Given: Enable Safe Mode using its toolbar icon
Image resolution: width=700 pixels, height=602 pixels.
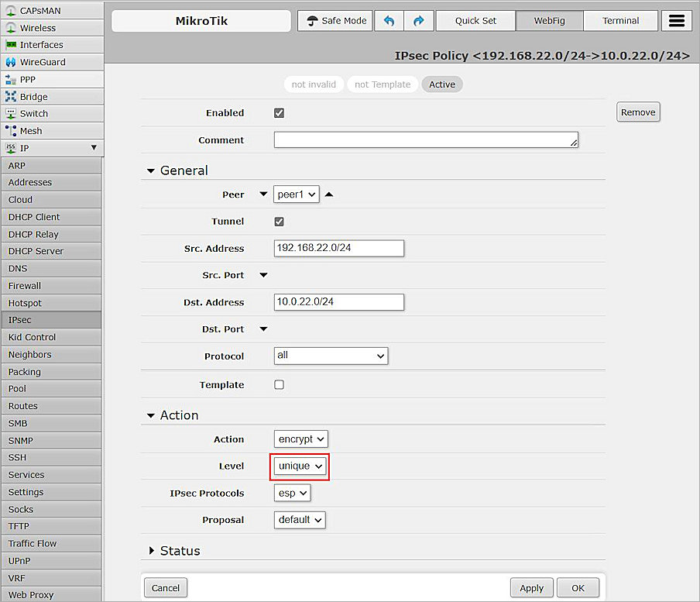Looking at the screenshot, I should 335,21.
